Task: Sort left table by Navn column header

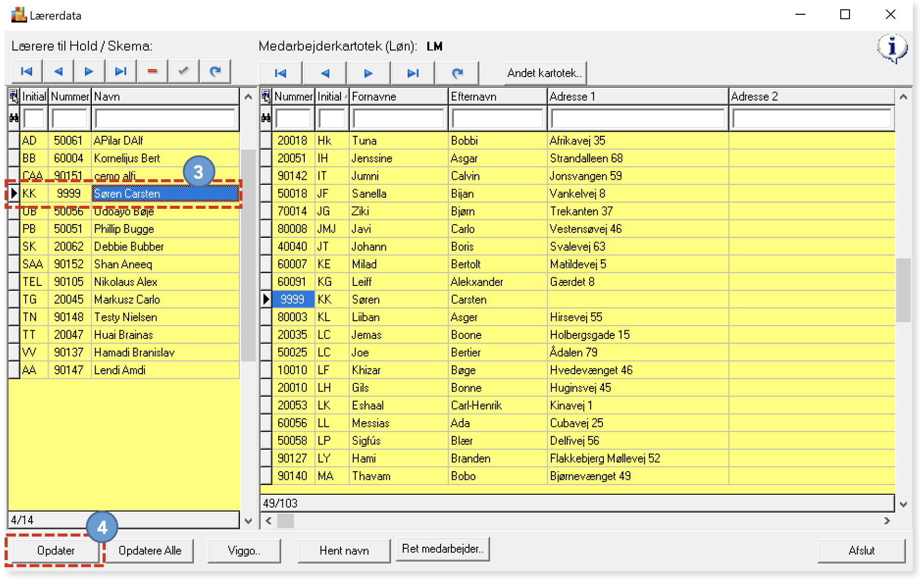Action: pyautogui.click(x=165, y=96)
